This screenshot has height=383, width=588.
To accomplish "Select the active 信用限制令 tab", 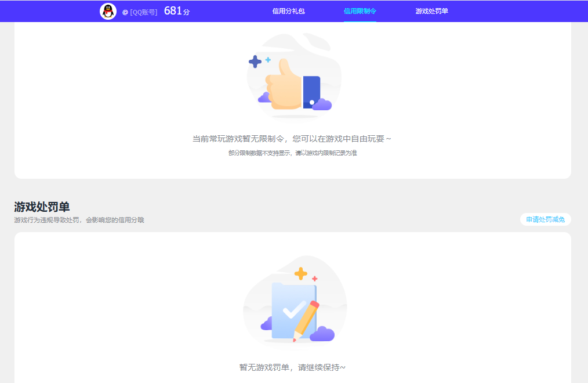I will click(x=360, y=10).
